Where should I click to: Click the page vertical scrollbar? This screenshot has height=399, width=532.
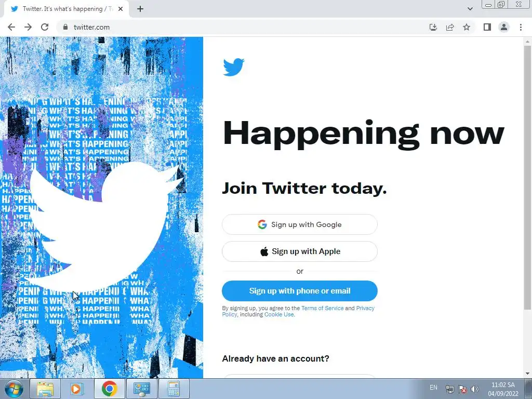[527, 178]
